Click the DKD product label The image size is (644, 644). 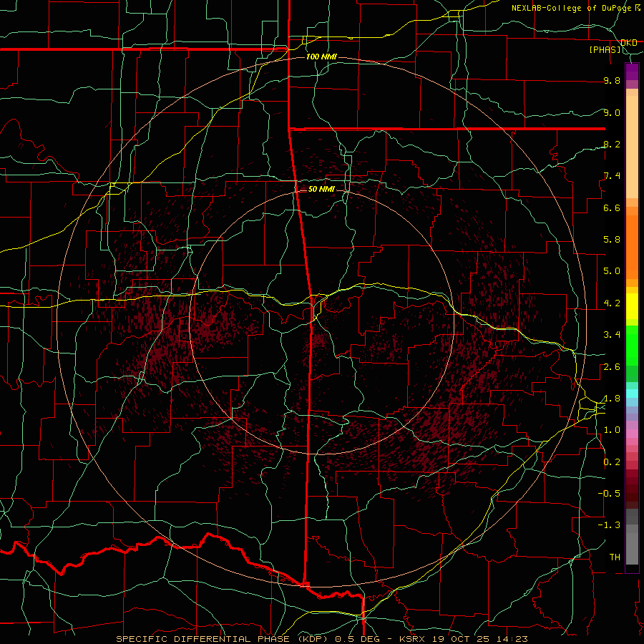(x=629, y=42)
